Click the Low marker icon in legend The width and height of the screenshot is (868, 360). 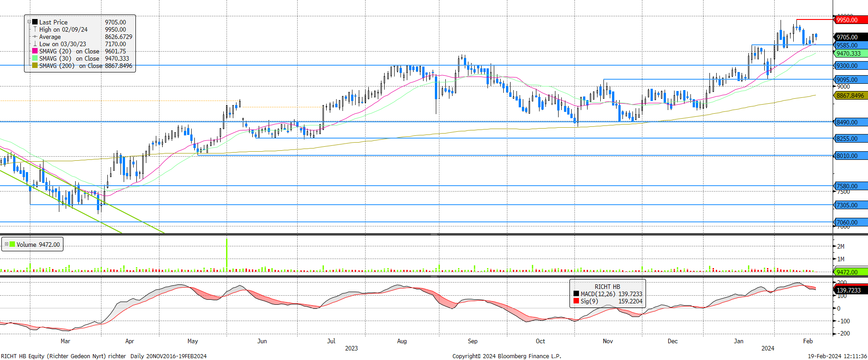pyautogui.click(x=35, y=44)
